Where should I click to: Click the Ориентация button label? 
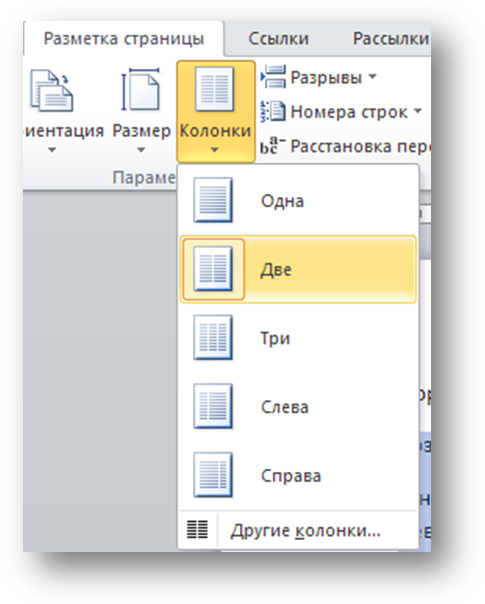(x=64, y=131)
